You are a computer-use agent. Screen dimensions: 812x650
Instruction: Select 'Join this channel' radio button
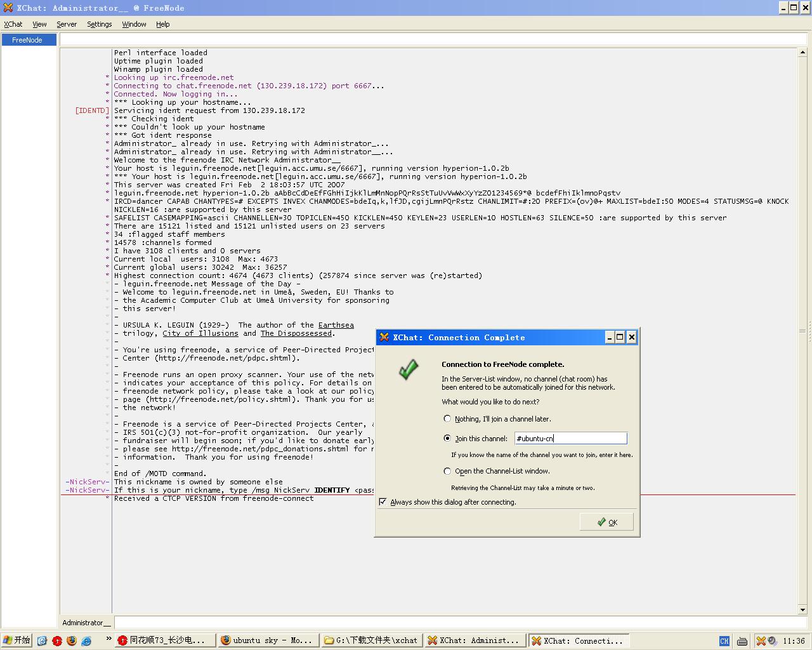(447, 439)
